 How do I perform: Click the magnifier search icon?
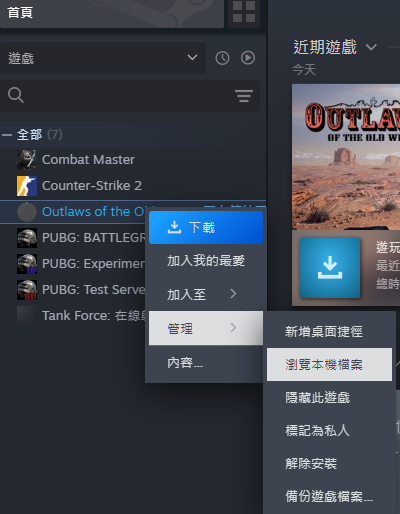[x=16, y=95]
